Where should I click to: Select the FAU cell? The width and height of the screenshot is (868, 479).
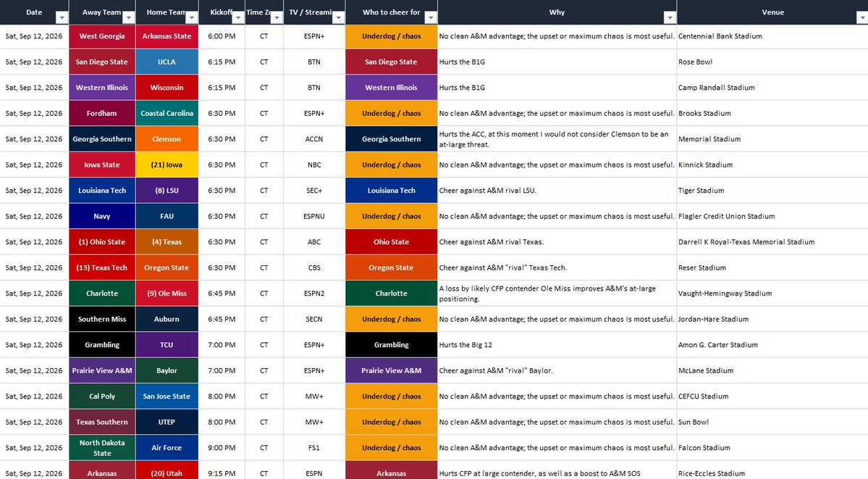point(167,216)
